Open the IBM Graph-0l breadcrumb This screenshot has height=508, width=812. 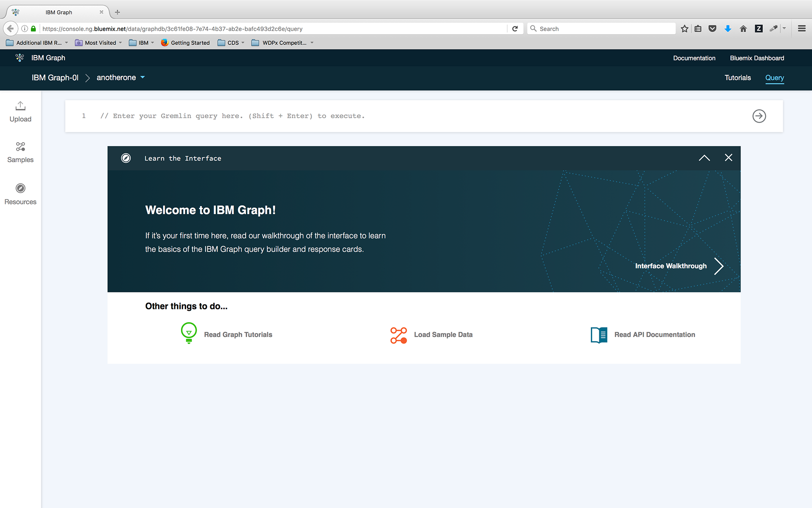[55, 78]
